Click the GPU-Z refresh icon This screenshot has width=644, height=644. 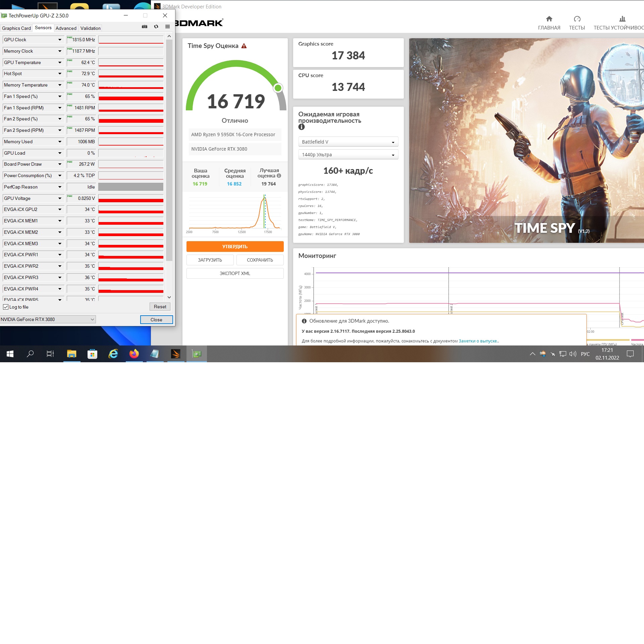click(156, 26)
